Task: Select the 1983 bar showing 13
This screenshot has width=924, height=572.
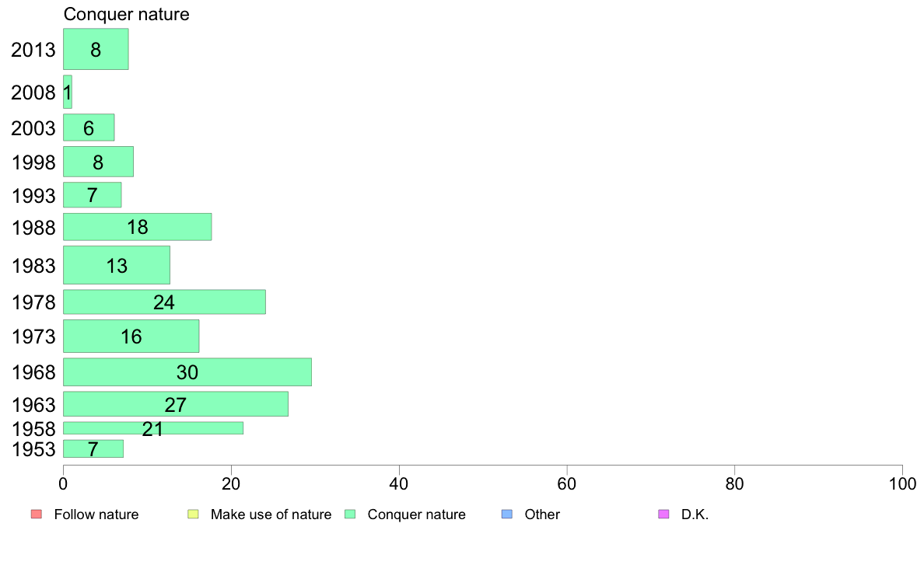Action: (117, 265)
